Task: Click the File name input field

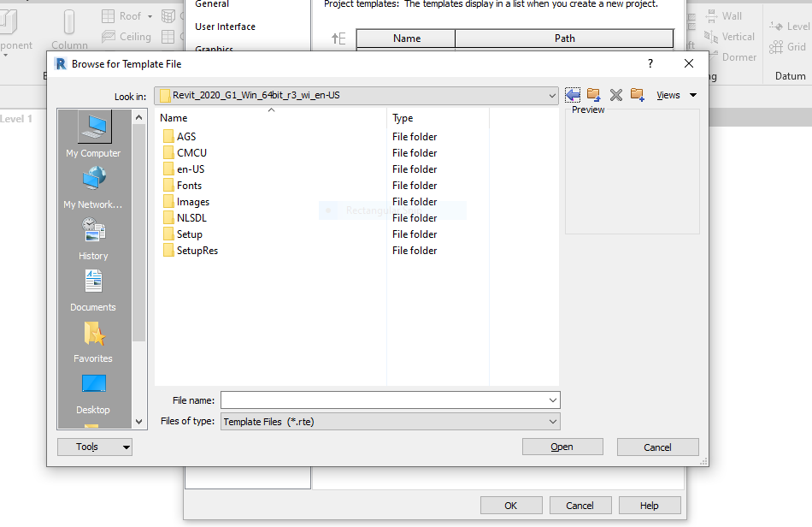Action: click(x=384, y=400)
